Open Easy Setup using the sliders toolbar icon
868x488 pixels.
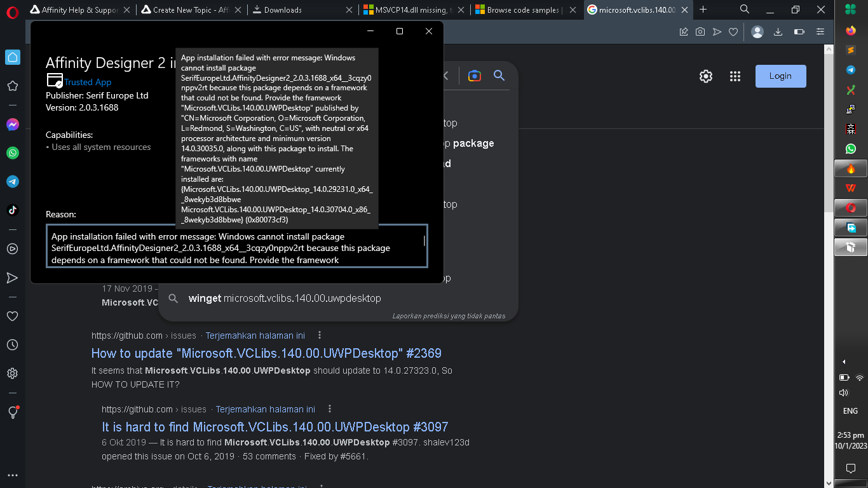820,31
